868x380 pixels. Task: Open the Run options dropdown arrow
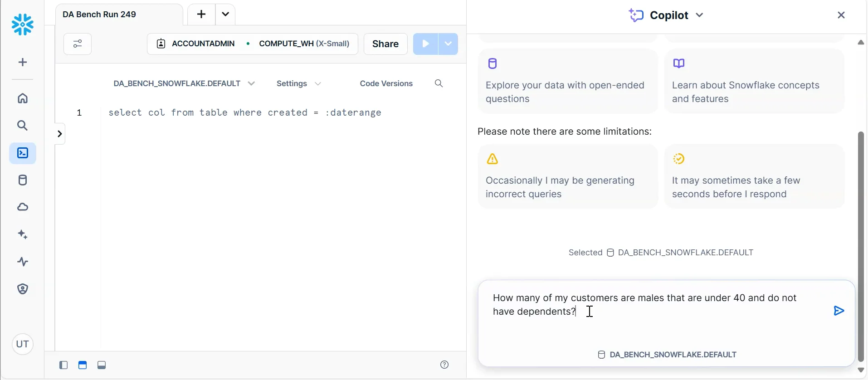(448, 44)
